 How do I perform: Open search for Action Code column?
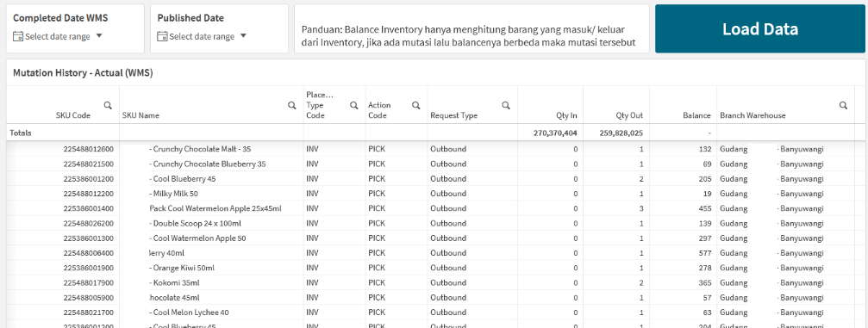point(415,105)
